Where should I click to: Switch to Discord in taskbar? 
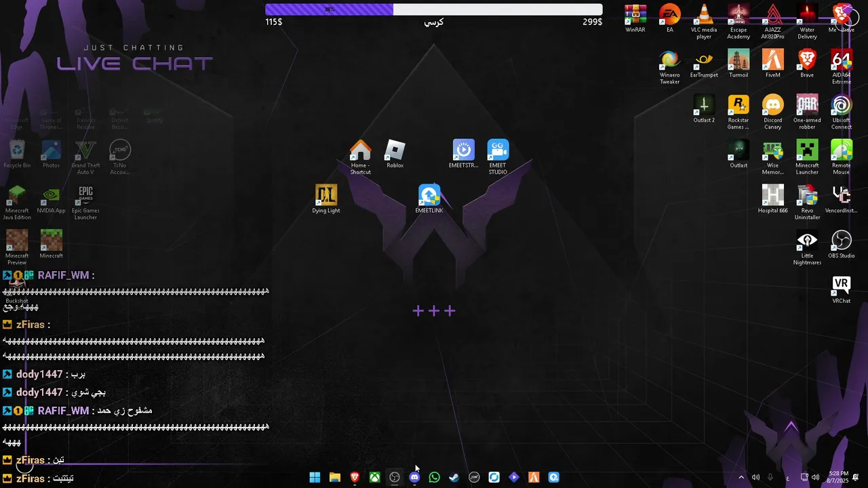[x=414, y=477]
